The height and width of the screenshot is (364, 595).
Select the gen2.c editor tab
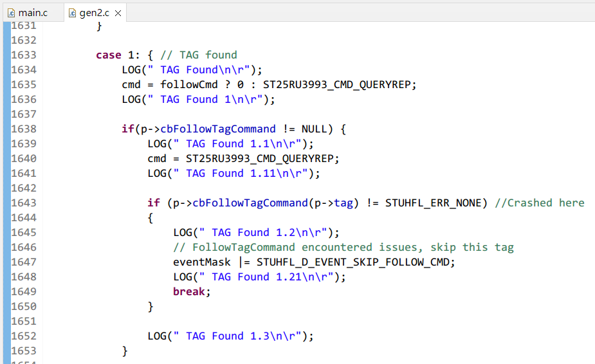(x=94, y=13)
